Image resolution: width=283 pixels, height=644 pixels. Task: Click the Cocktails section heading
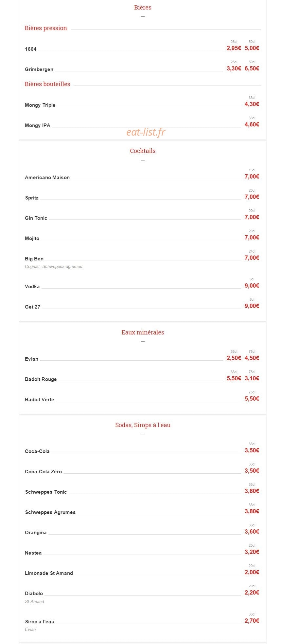point(143,151)
